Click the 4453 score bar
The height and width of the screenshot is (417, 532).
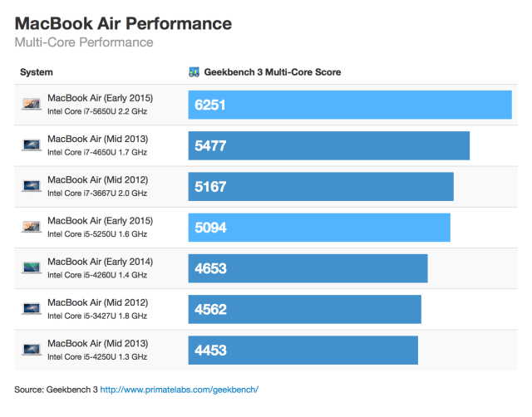coord(303,350)
